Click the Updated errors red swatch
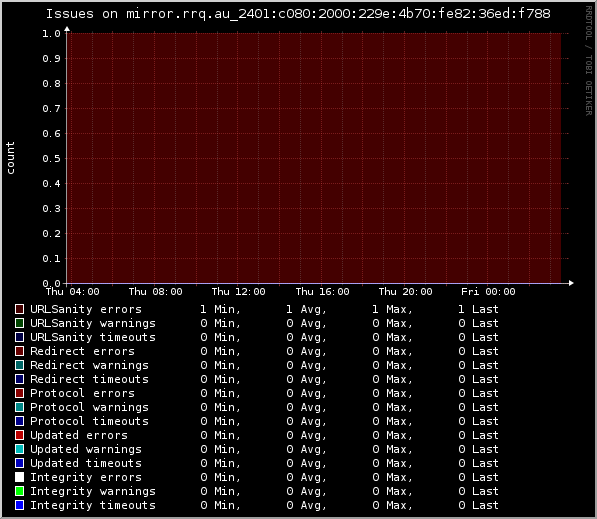597x519 pixels. tap(19, 435)
